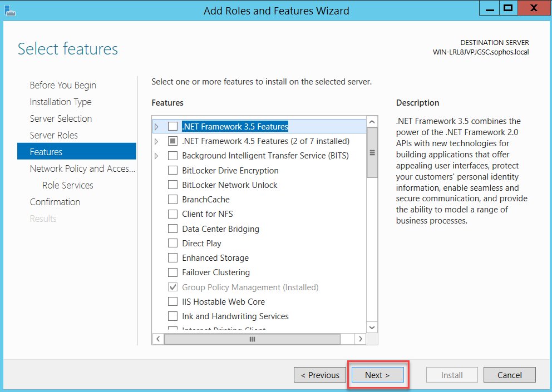Viewport: 552px width, 392px height.
Task: Click horizontal scrollbar thumb under features list
Action: click(252, 339)
